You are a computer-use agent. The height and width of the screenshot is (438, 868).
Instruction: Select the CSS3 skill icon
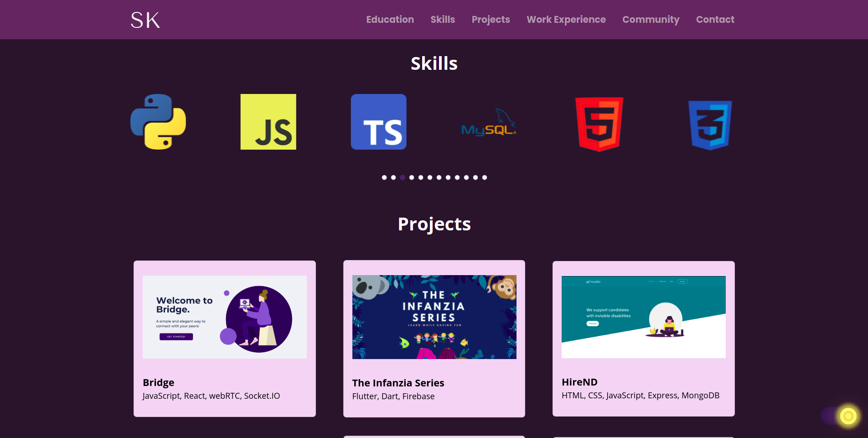709,123
